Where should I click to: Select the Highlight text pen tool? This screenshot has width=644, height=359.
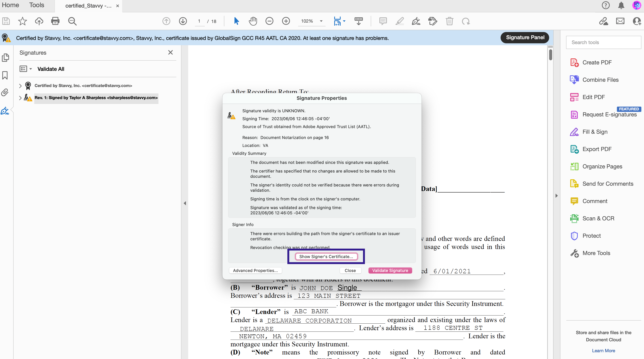(x=400, y=21)
